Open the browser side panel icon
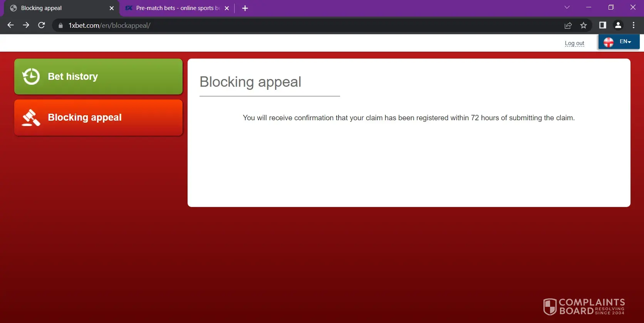 coord(602,25)
